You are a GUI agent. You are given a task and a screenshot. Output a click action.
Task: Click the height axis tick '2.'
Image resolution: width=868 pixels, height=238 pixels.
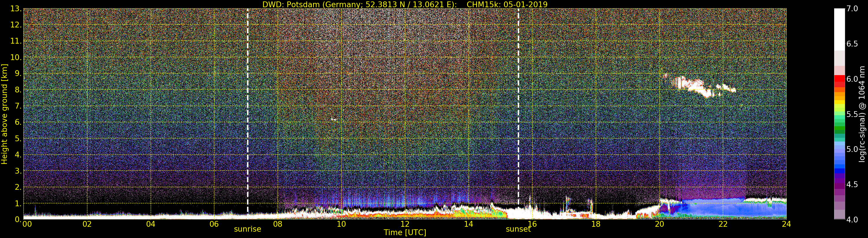coord(18,187)
